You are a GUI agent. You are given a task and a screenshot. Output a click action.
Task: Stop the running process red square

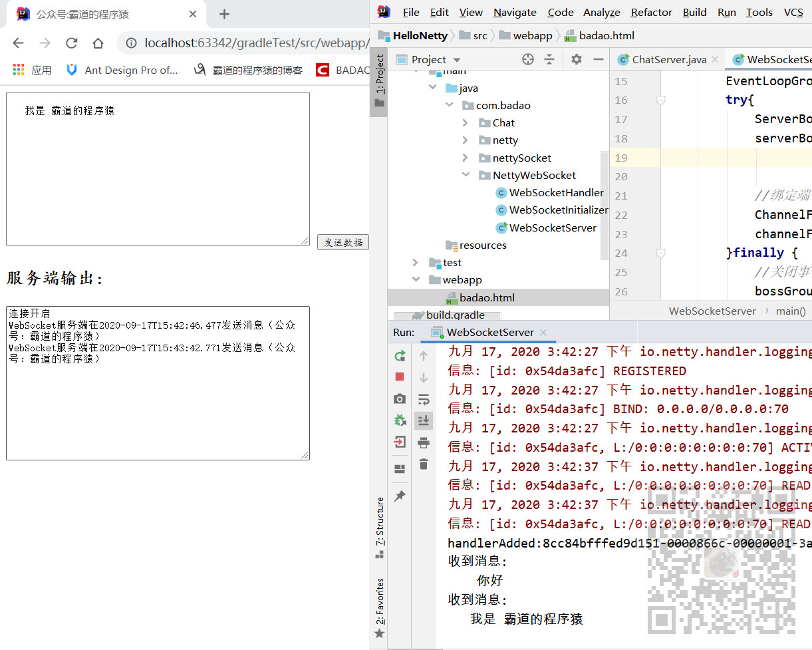(400, 377)
